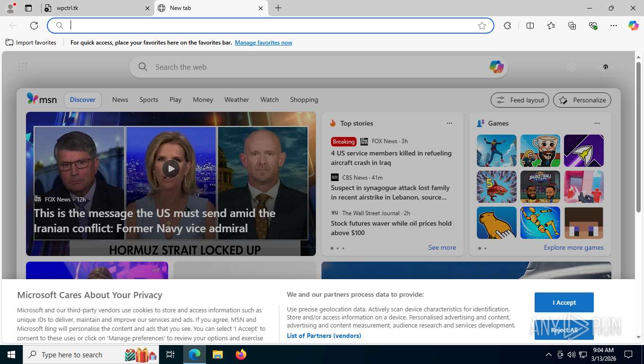644x364 pixels.
Task: Open the volume control in tray
Action: (571, 355)
